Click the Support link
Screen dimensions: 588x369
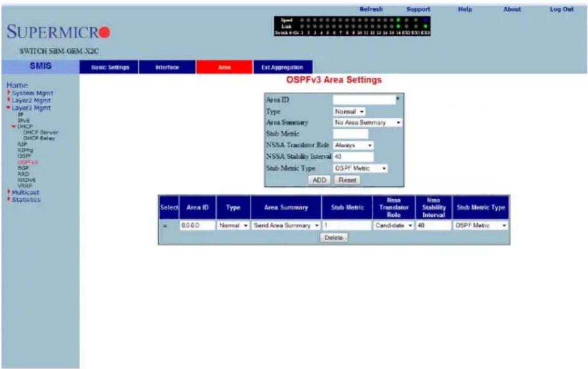418,9
